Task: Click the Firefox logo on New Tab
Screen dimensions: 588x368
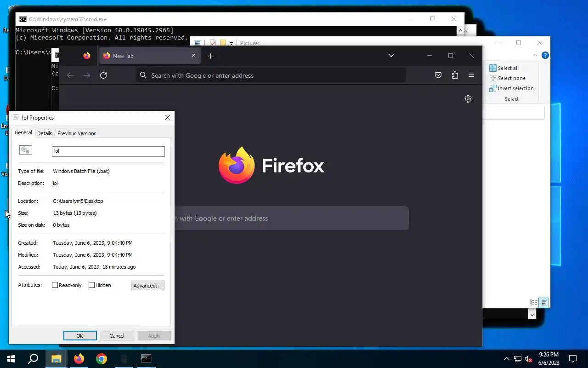Action: point(237,165)
